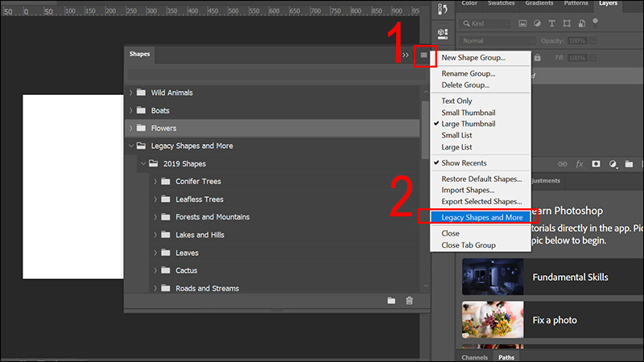
Task: Expand the Conifer Trees folder
Action: [155, 182]
